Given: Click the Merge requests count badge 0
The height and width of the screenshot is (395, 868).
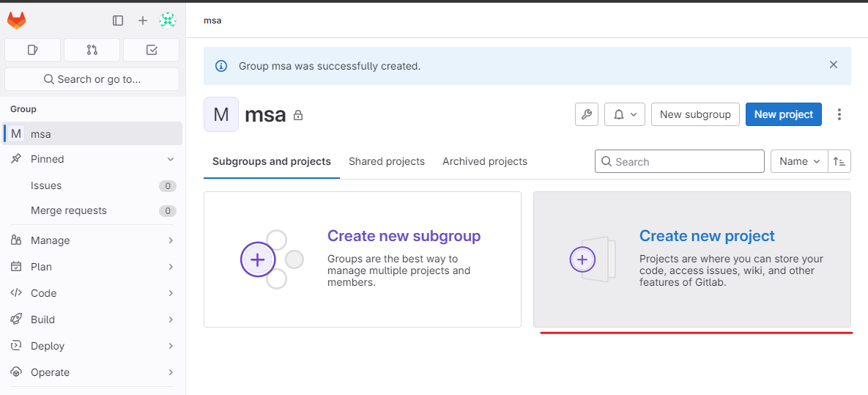Looking at the screenshot, I should point(168,211).
